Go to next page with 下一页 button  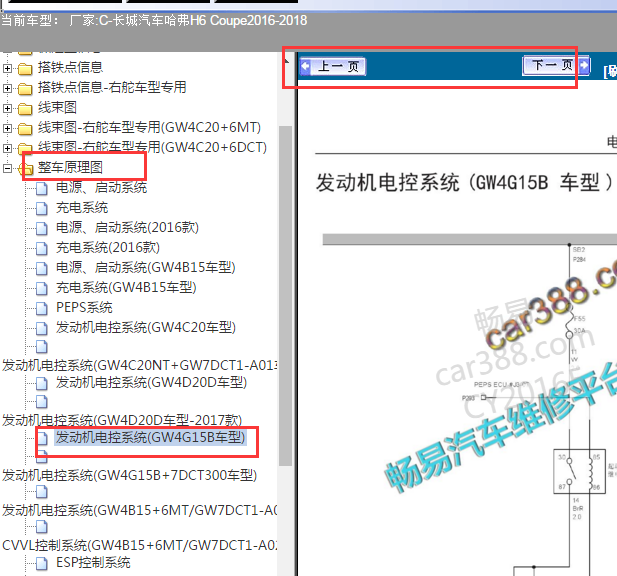[556, 65]
